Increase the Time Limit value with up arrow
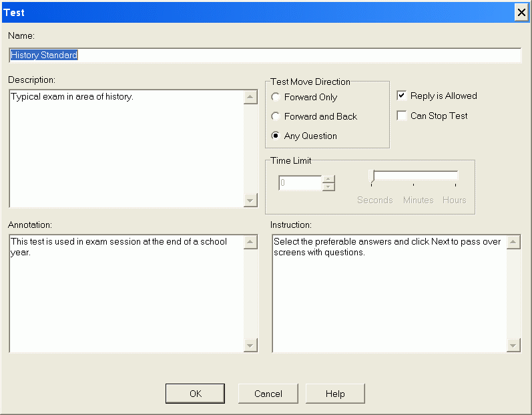Viewport: 532px width, 415px height. point(328,179)
